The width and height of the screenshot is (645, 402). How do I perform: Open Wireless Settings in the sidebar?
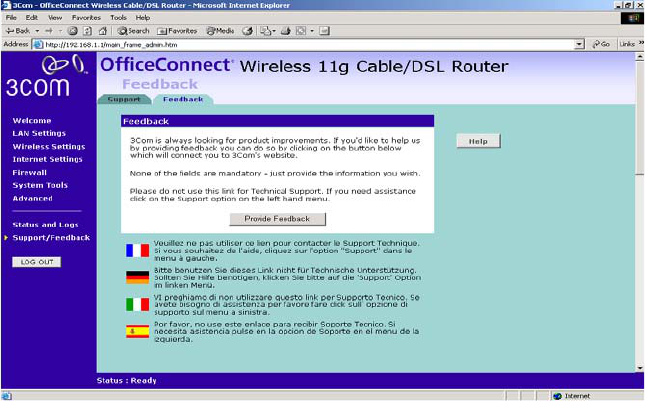pyautogui.click(x=49, y=146)
